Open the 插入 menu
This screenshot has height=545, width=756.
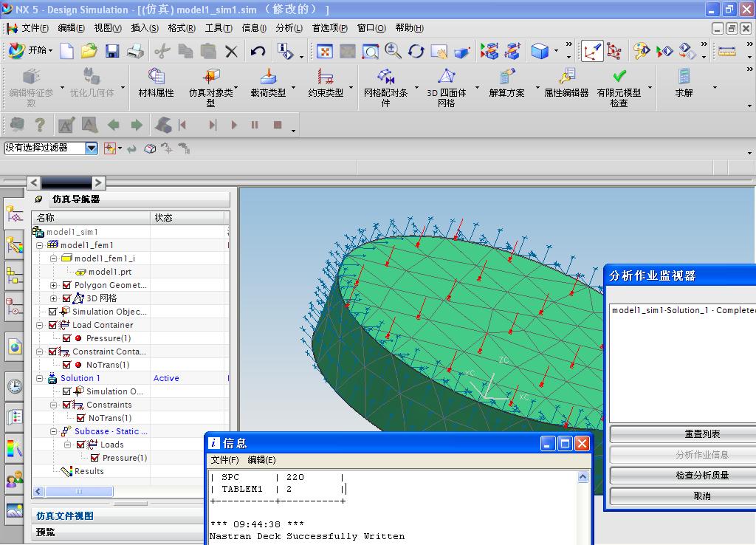[144, 28]
